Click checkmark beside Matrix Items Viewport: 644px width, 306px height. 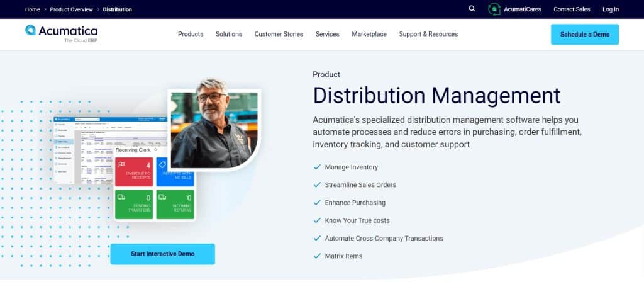317,256
